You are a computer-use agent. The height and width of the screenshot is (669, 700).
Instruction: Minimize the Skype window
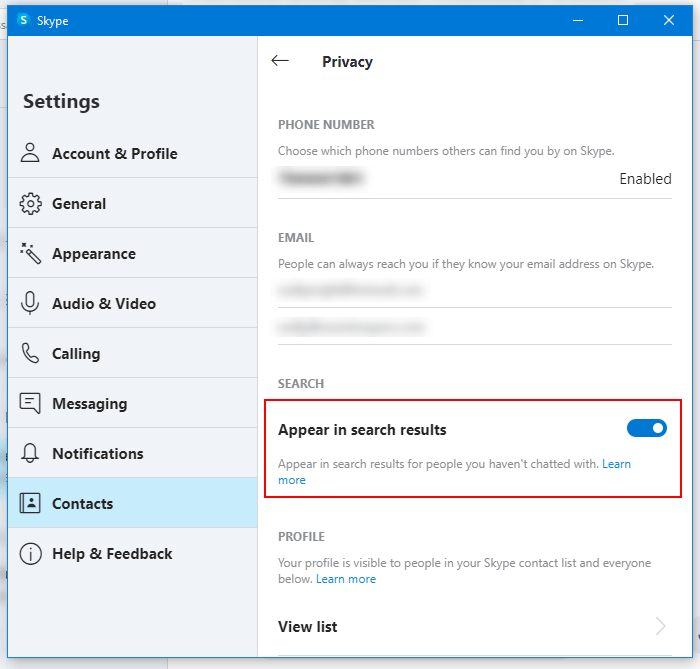tap(578, 20)
